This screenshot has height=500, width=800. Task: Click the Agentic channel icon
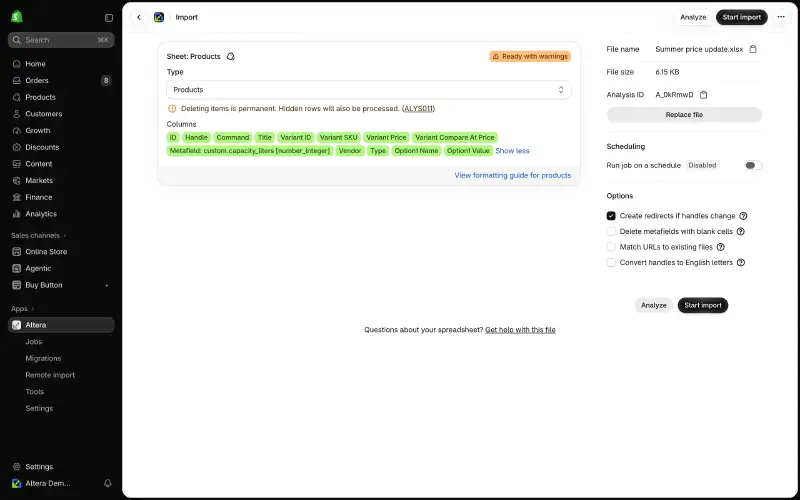(x=17, y=268)
